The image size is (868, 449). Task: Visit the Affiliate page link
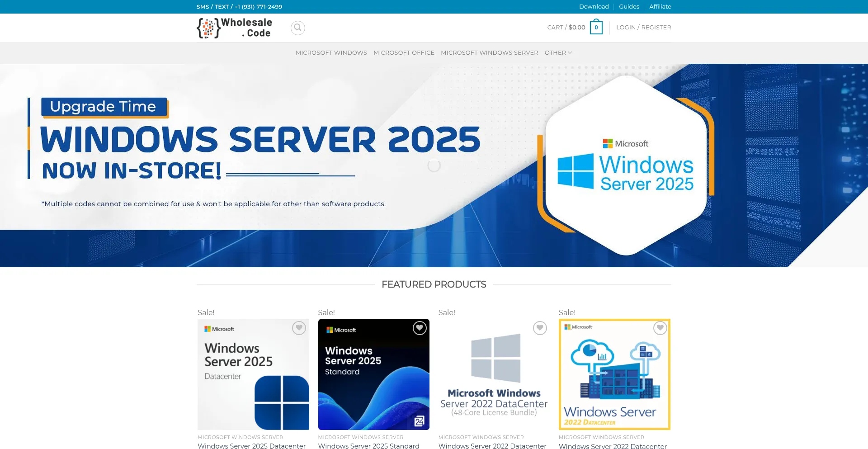[660, 7]
